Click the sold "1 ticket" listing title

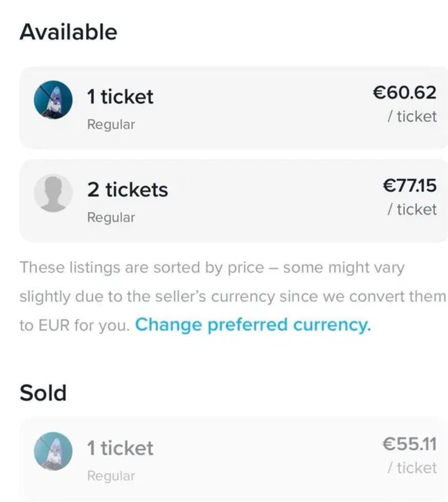click(120, 448)
